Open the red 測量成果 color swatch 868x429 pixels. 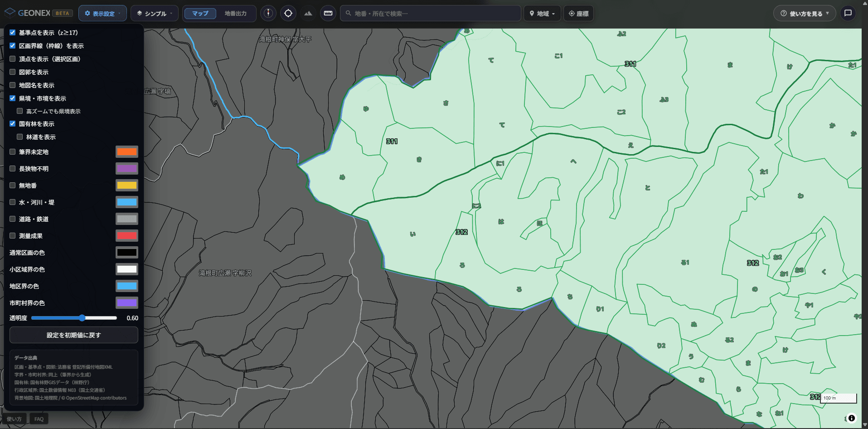pos(127,236)
